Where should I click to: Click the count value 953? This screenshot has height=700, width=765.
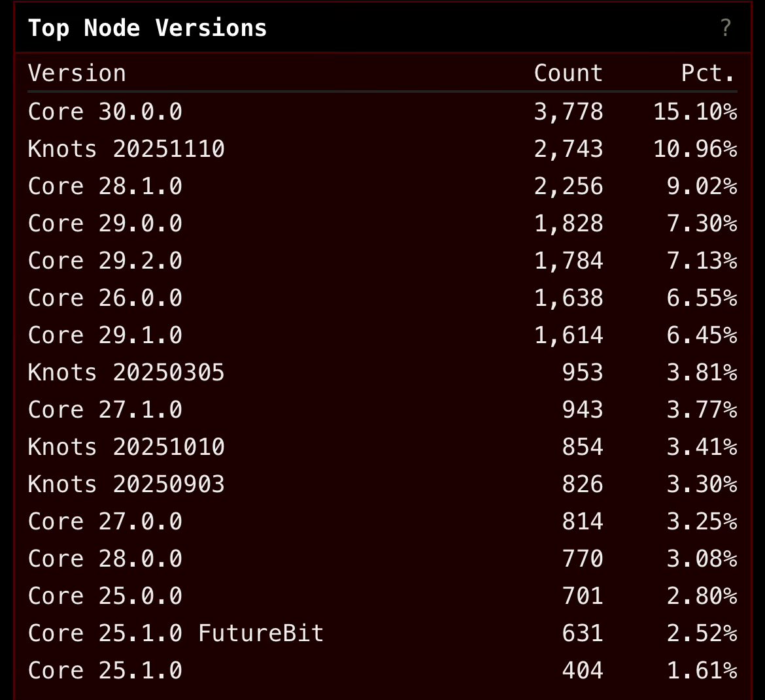click(583, 372)
